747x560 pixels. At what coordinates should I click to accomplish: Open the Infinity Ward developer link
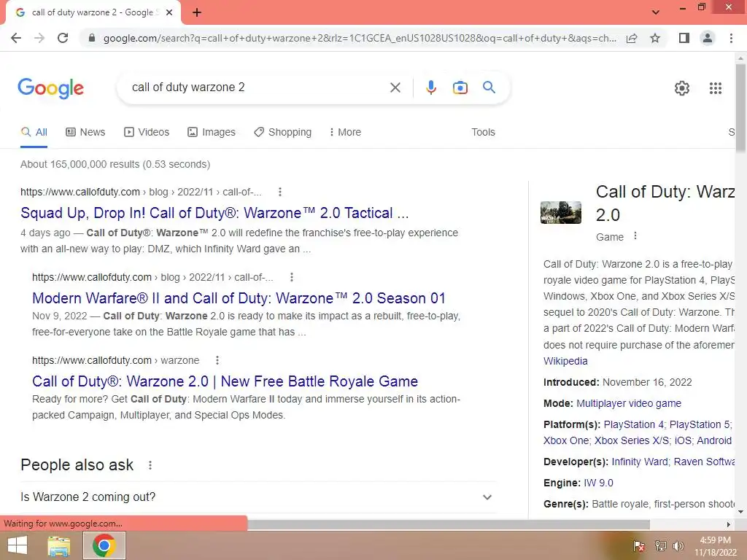(x=640, y=462)
